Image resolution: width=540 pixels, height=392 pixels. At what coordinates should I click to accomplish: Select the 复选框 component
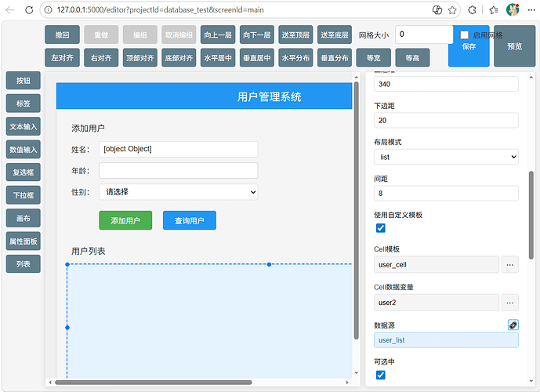[24, 172]
